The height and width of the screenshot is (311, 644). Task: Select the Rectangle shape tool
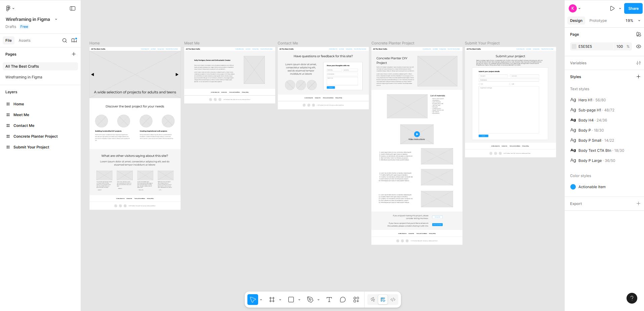click(x=291, y=300)
